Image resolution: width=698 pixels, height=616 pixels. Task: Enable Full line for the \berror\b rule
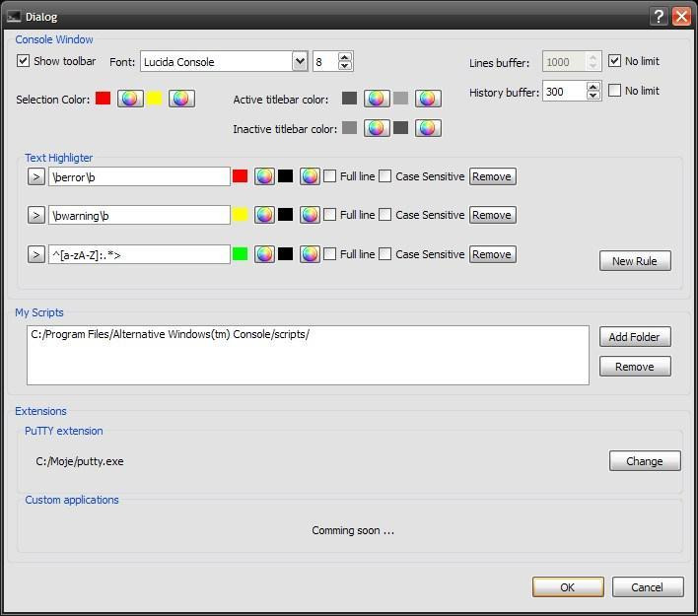click(330, 176)
